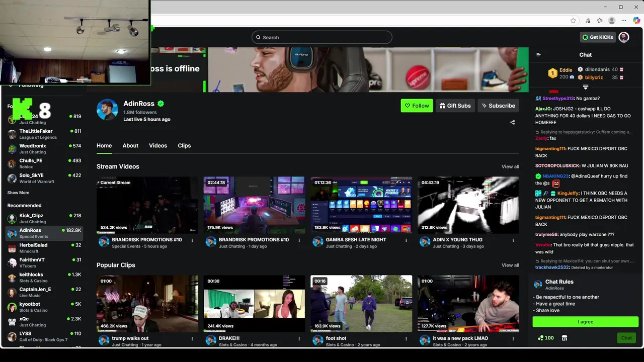Open Kick_Clipz recommended channel
The width and height of the screenshot is (644, 362).
pyautogui.click(x=44, y=218)
